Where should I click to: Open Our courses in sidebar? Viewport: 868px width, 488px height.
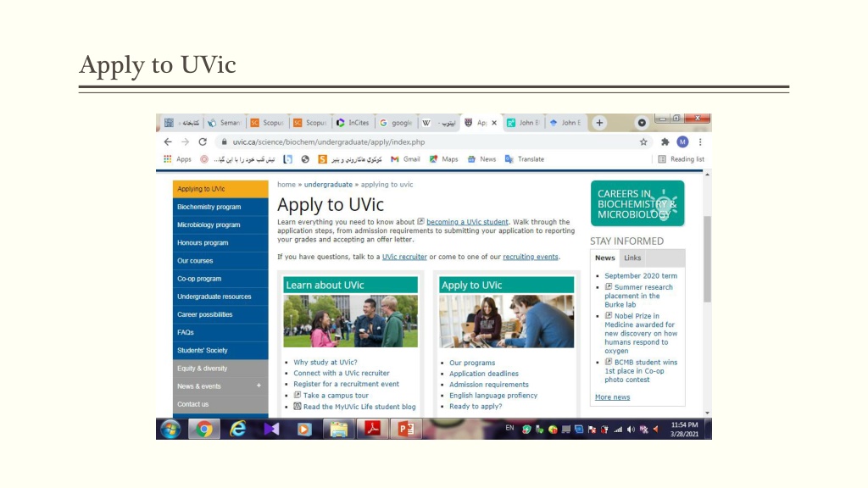click(220, 261)
